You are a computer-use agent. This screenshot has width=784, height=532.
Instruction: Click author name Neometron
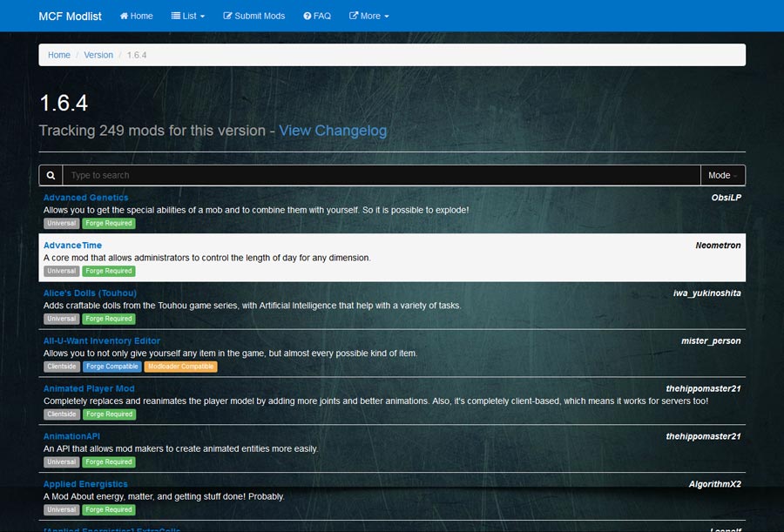click(718, 245)
